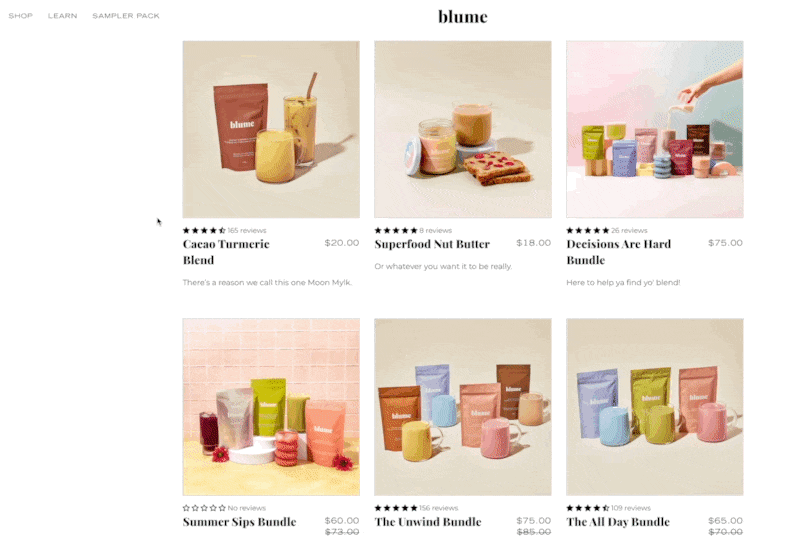Click Summer Sips Bundle empty star rating
The width and height of the screenshot is (800, 538).
coord(204,508)
